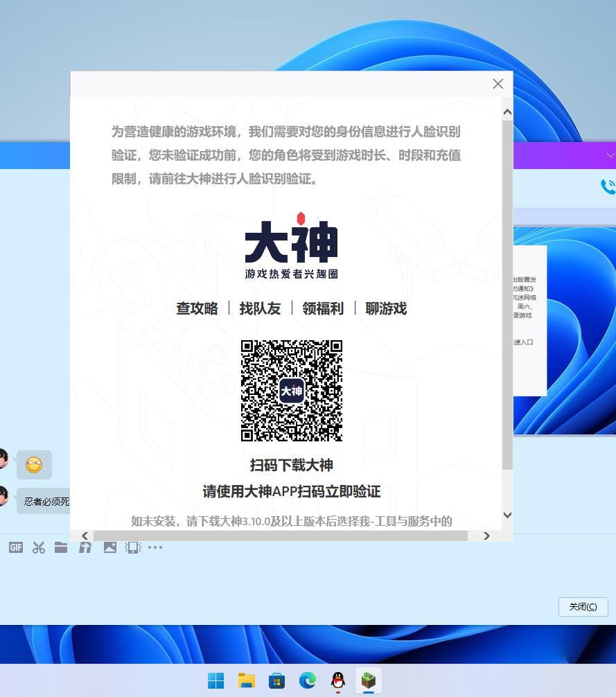Click the 大神 logo in dialog
The height and width of the screenshot is (697, 616).
click(x=292, y=246)
